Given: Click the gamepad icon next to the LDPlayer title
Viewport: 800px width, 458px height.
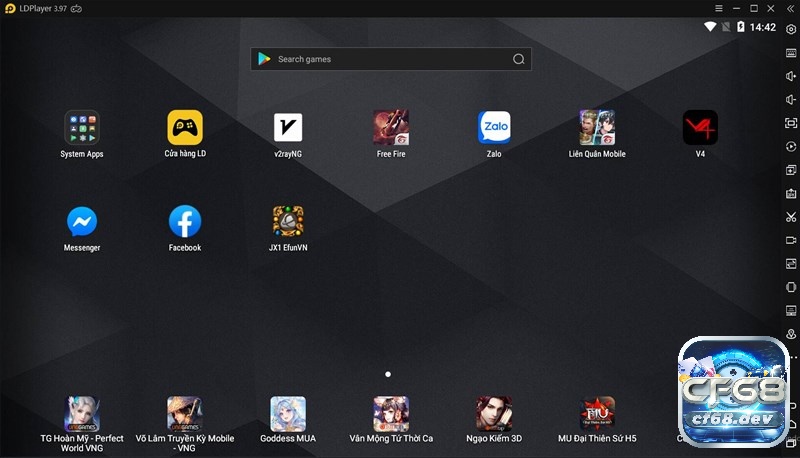Looking at the screenshot, I should (77, 9).
